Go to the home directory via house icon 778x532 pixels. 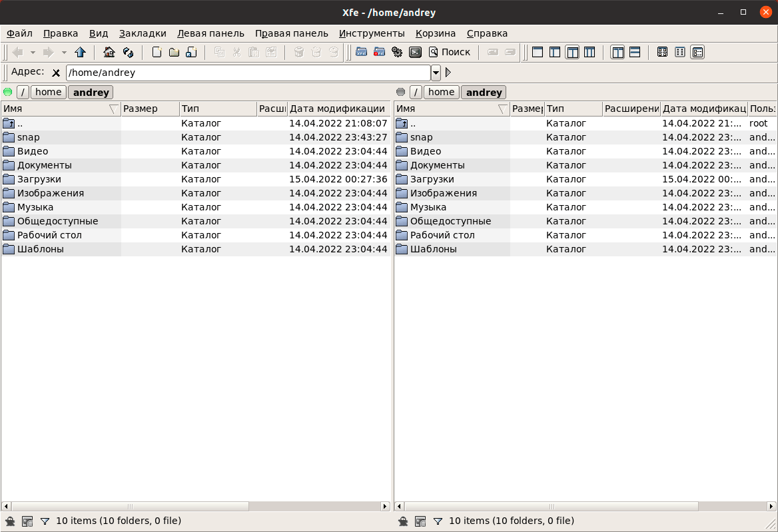point(109,52)
